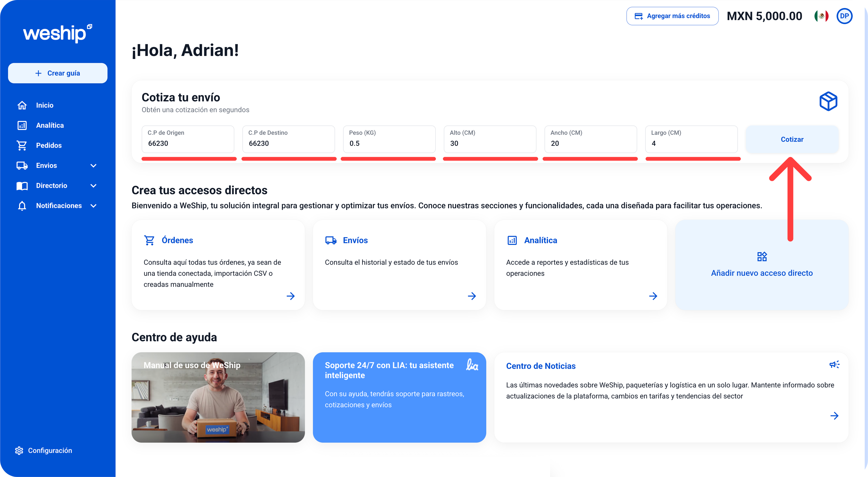Viewport: 868px width, 477px height.
Task: Open Analítica in the sidebar menu
Action: tap(49, 125)
